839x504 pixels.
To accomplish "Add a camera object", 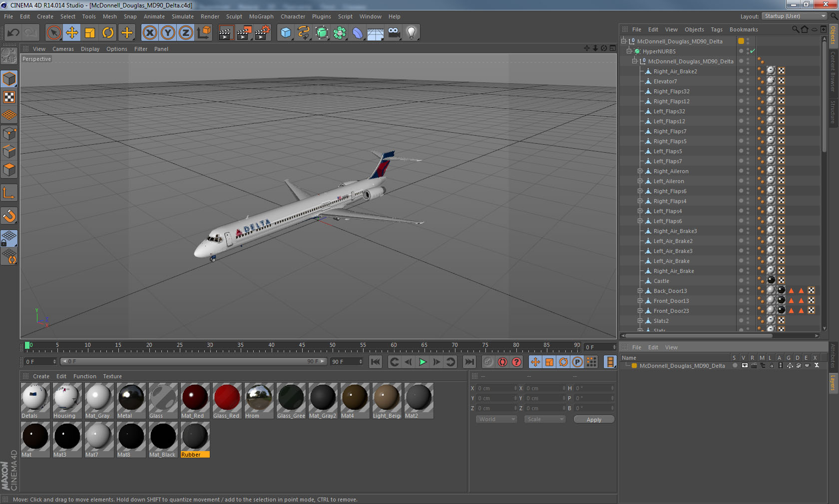I will (x=394, y=33).
